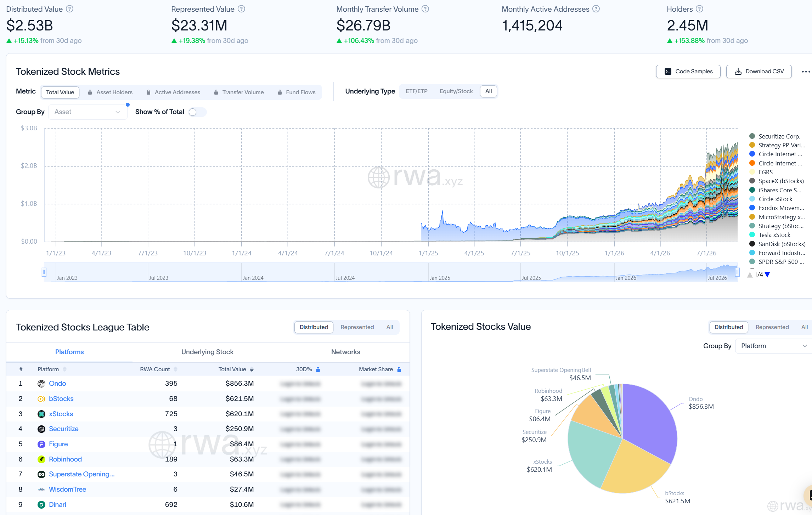Open the xStocks platform link
The image size is (812, 515).
[61, 414]
